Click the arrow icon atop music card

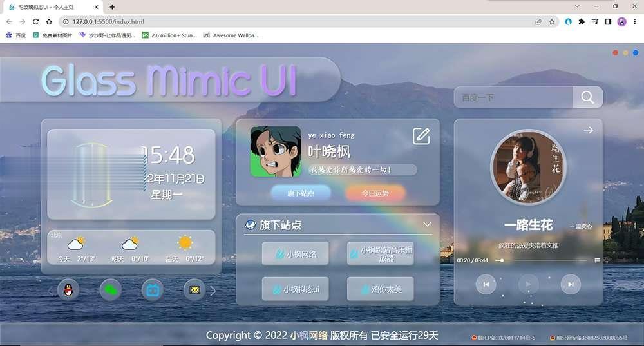coord(588,130)
